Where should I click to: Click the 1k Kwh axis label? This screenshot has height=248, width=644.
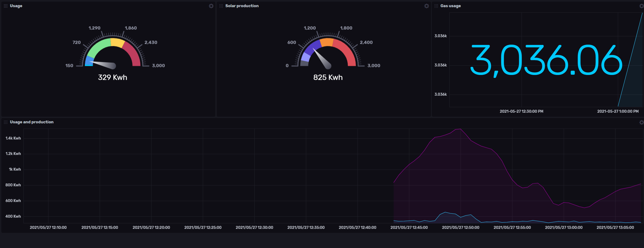[x=15, y=169]
